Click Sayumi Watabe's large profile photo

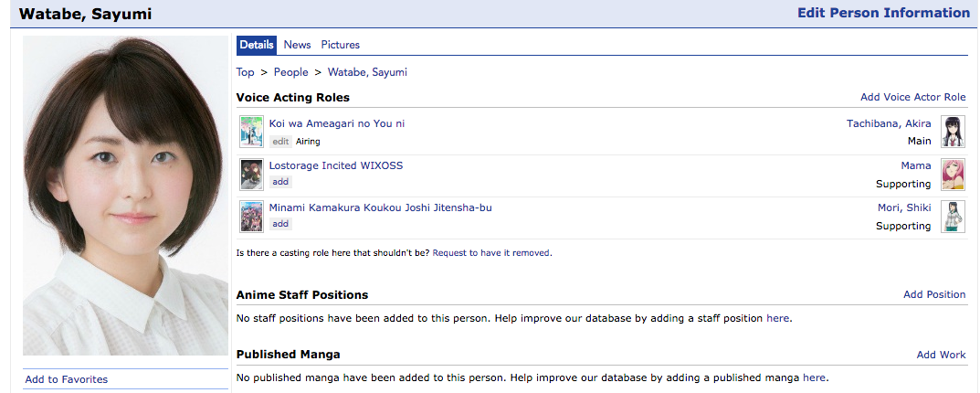point(125,196)
